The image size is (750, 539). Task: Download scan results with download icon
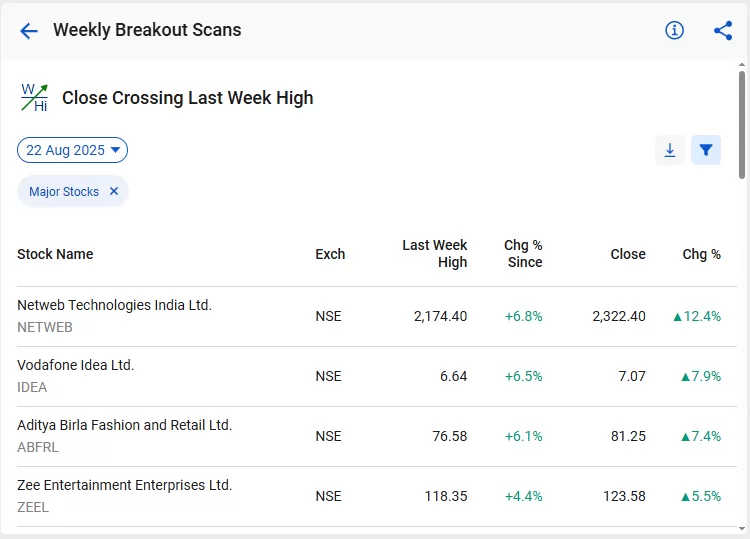[x=670, y=150]
